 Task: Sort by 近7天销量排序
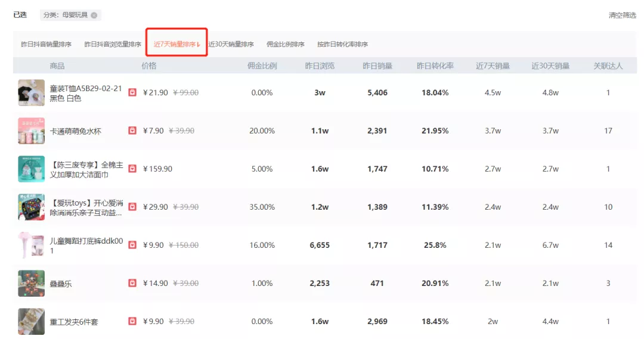tap(177, 44)
